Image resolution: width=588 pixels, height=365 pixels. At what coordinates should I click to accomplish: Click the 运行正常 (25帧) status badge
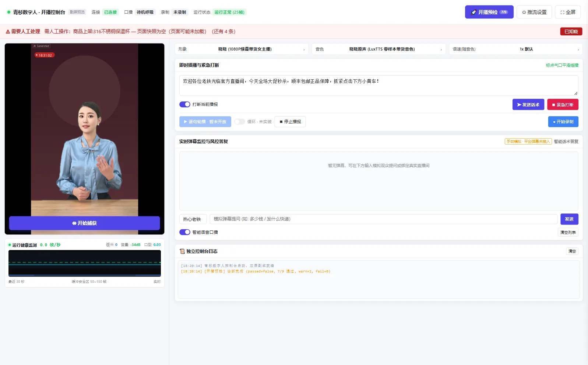point(229,12)
